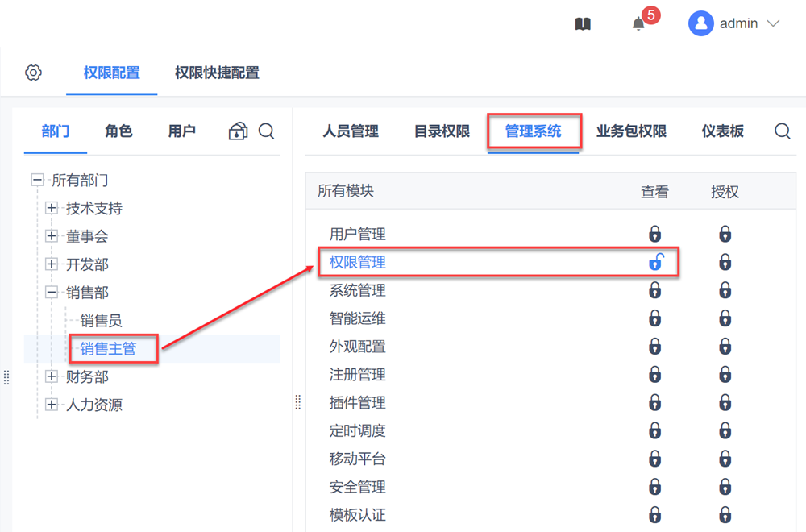Open the documentation book icon
The height and width of the screenshot is (532, 806).
[x=583, y=24]
